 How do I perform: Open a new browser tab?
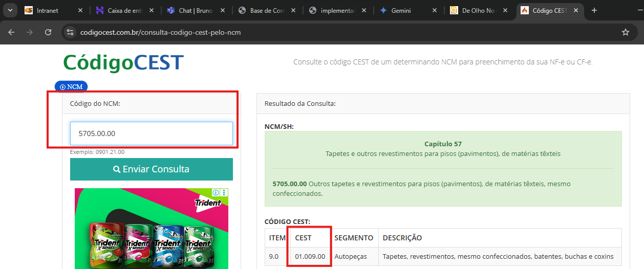pyautogui.click(x=594, y=10)
